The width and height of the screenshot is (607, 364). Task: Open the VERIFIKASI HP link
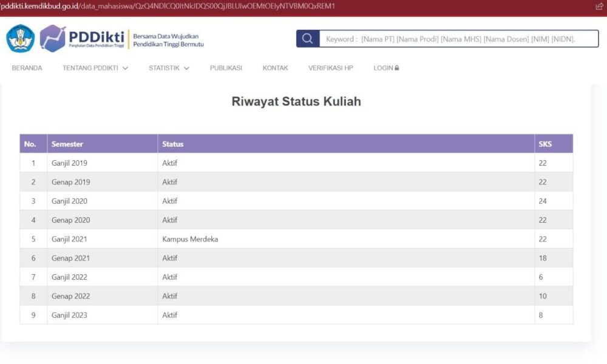pos(330,68)
